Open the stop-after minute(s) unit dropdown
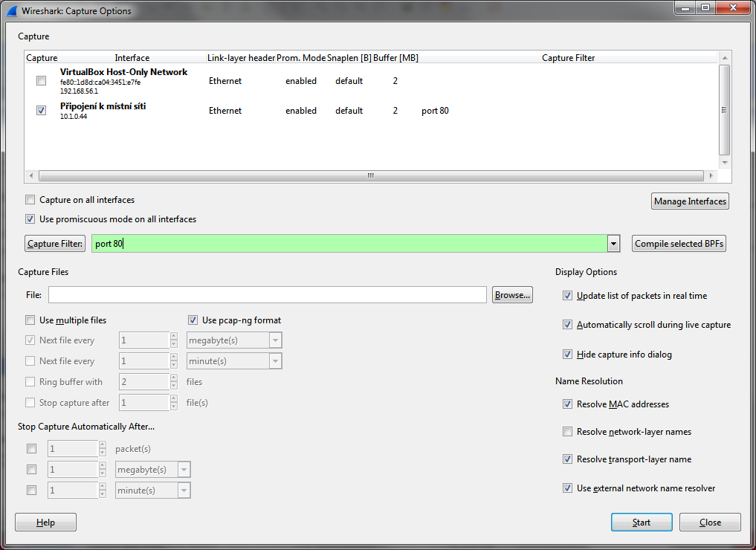The width and height of the screenshot is (756, 550). [184, 491]
